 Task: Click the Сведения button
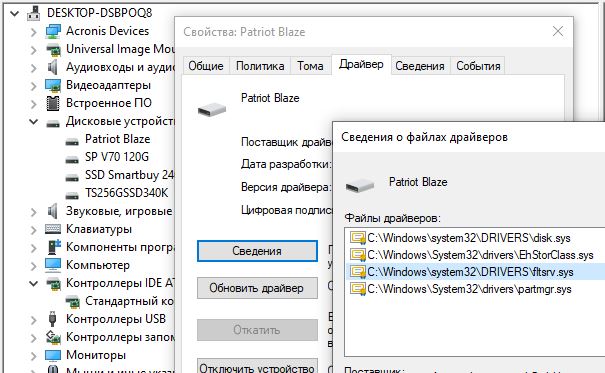(x=257, y=251)
